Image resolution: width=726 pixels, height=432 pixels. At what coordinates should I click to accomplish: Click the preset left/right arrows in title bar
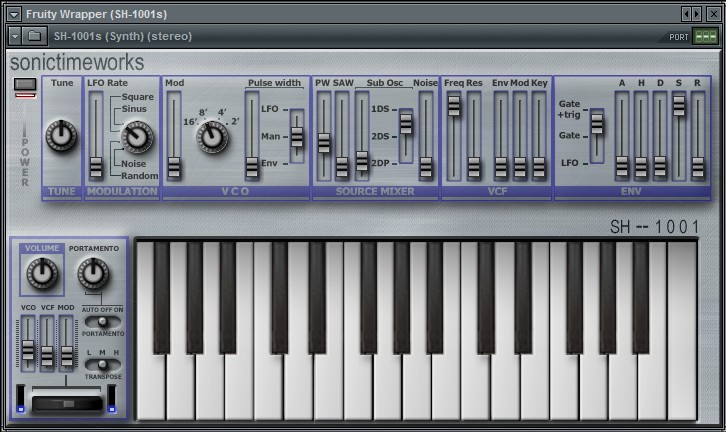point(690,14)
